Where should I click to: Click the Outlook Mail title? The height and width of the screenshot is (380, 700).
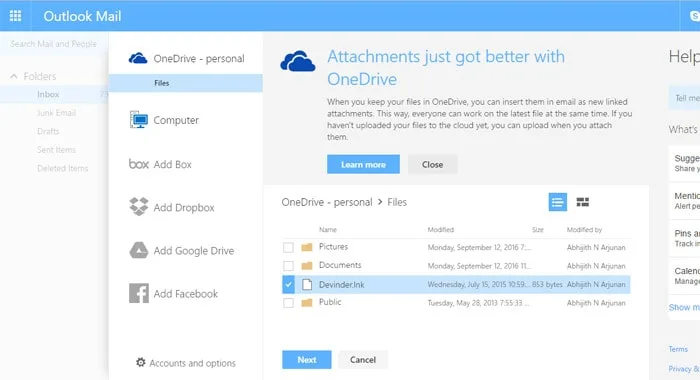82,16
